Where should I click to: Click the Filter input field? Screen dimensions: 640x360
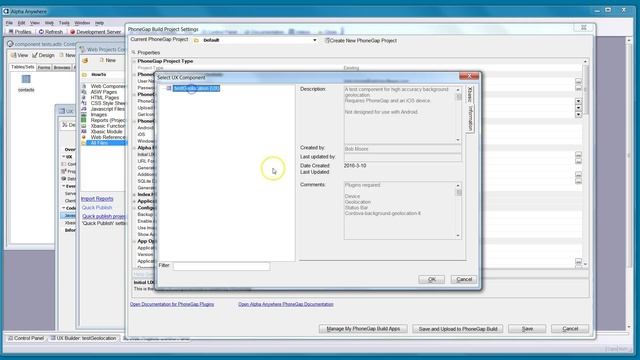[221, 266]
